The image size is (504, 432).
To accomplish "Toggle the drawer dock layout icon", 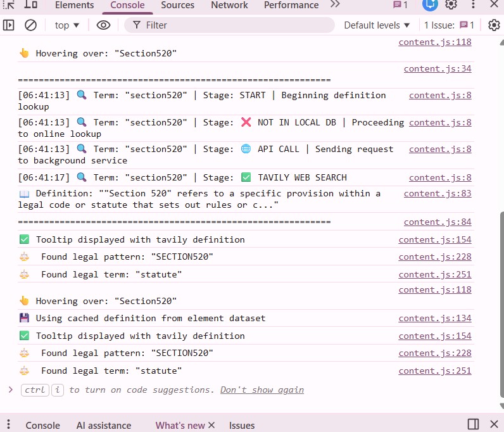I will coord(473,424).
